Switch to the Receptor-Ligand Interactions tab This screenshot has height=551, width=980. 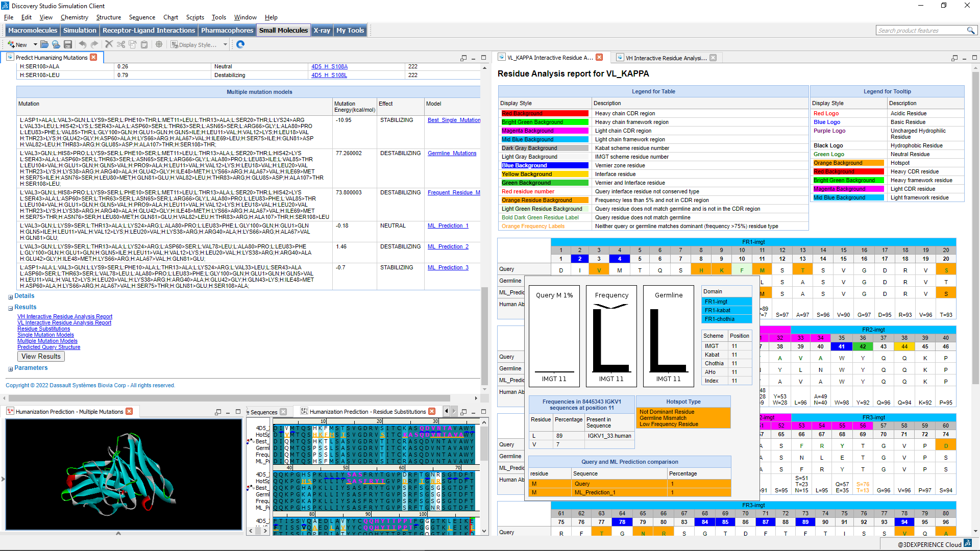(x=149, y=31)
